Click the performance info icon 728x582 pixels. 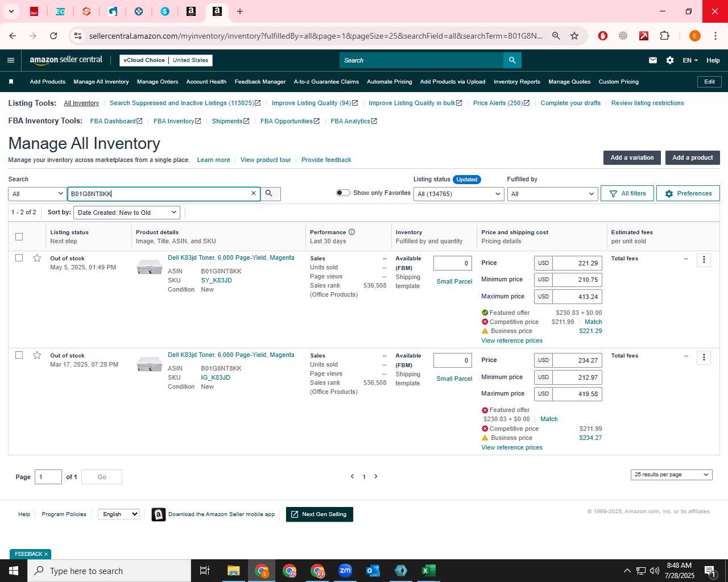coord(351,232)
